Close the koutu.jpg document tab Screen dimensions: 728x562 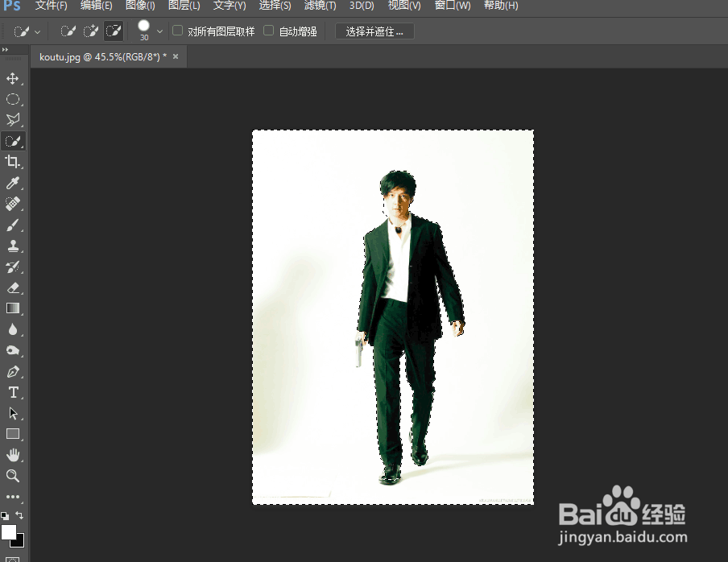(x=176, y=56)
